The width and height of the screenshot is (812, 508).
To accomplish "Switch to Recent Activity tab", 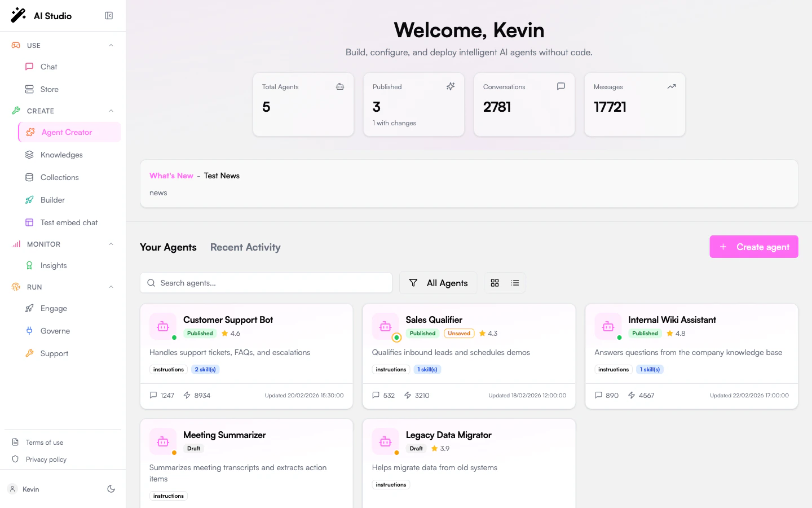I will (245, 247).
